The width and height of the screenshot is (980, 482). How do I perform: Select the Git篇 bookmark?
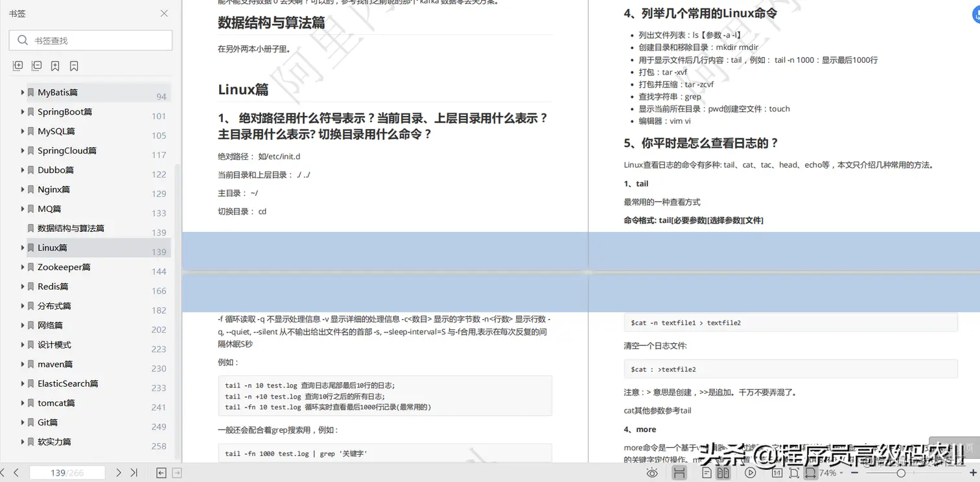pos(48,423)
